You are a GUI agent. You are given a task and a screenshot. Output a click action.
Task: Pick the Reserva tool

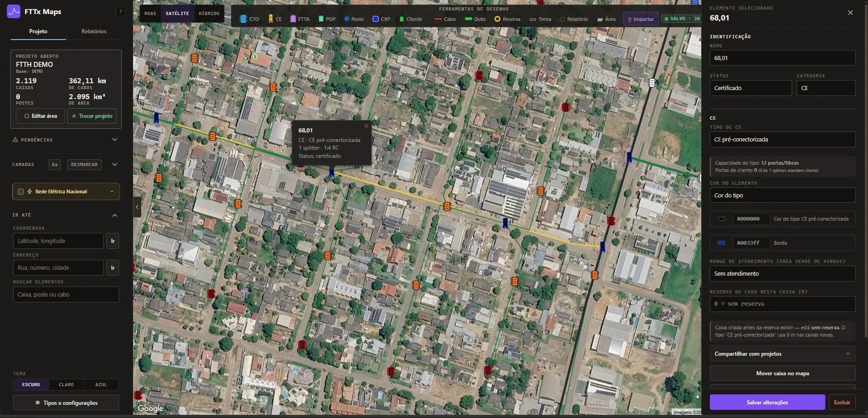point(507,19)
